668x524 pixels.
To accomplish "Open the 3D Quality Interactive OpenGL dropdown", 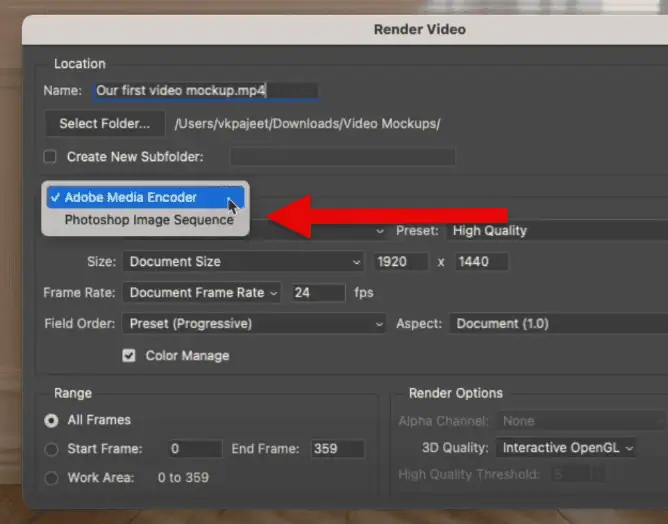I will (x=566, y=448).
